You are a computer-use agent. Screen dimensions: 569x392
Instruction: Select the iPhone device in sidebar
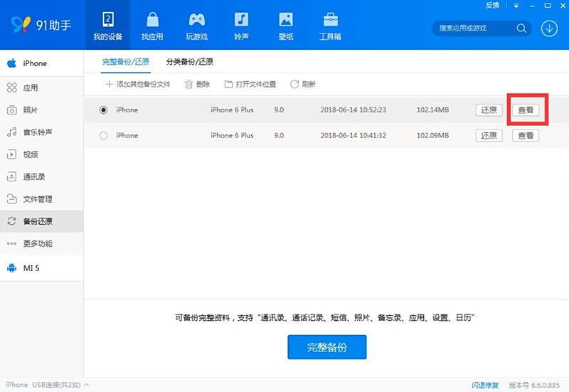(x=34, y=63)
